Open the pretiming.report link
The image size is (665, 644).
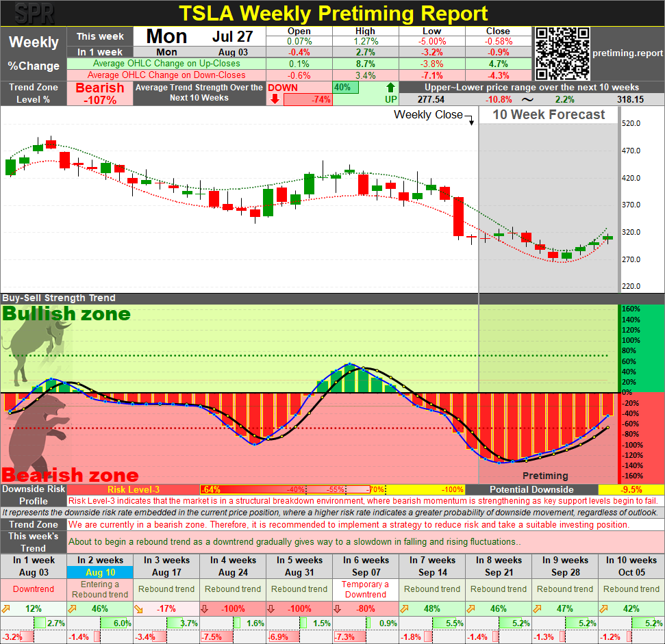627,53
